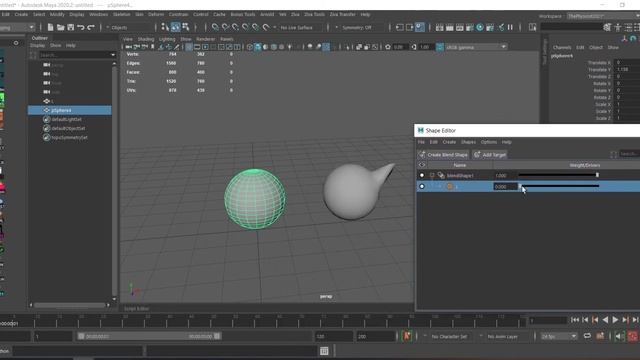Image resolution: width=640 pixels, height=360 pixels.
Task: Click the blend shape icon beside blendShape1
Action: [441, 175]
